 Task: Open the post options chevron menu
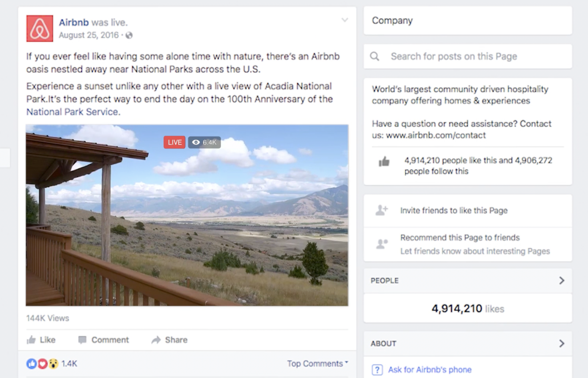[x=345, y=20]
